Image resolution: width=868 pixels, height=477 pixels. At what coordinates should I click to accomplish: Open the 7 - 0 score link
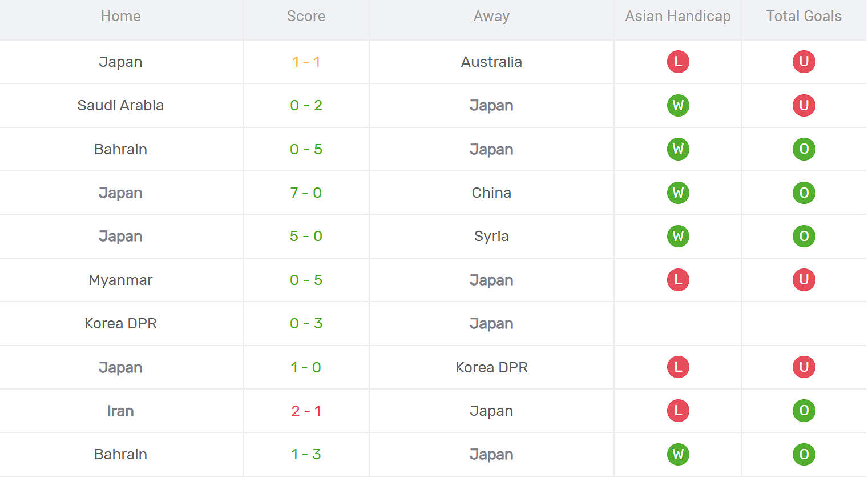pos(306,193)
